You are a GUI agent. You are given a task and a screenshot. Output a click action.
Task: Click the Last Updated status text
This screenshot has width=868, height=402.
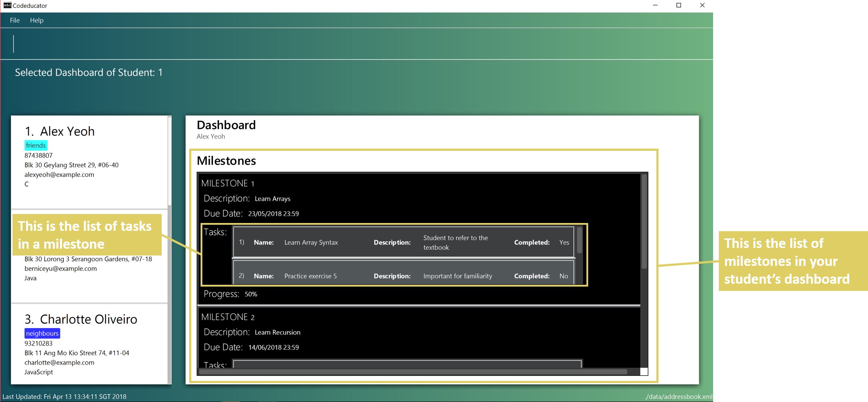pos(64,397)
